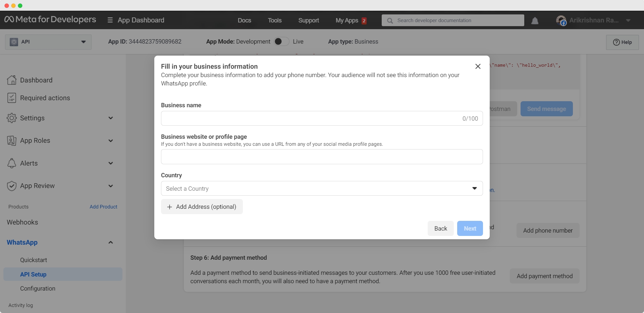Open the notifications bell
Image resolution: width=644 pixels, height=313 pixels.
pyautogui.click(x=535, y=20)
